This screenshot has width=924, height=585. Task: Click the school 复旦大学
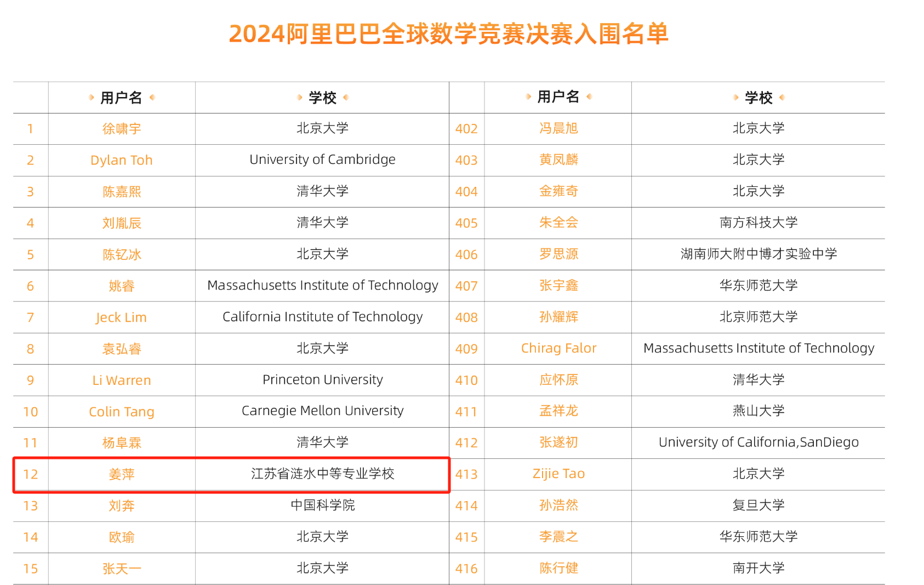758,505
